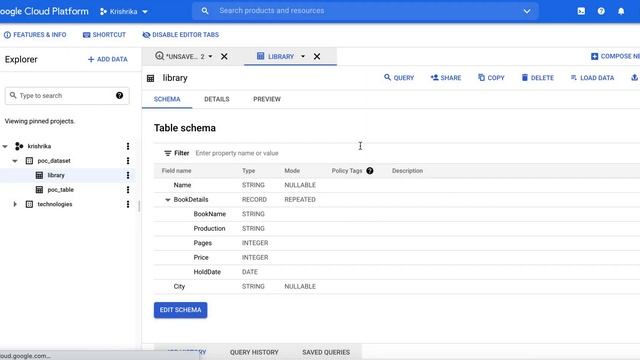Viewport: 640px width, 360px height.
Task: Switch to the Preview tab
Action: 267,99
